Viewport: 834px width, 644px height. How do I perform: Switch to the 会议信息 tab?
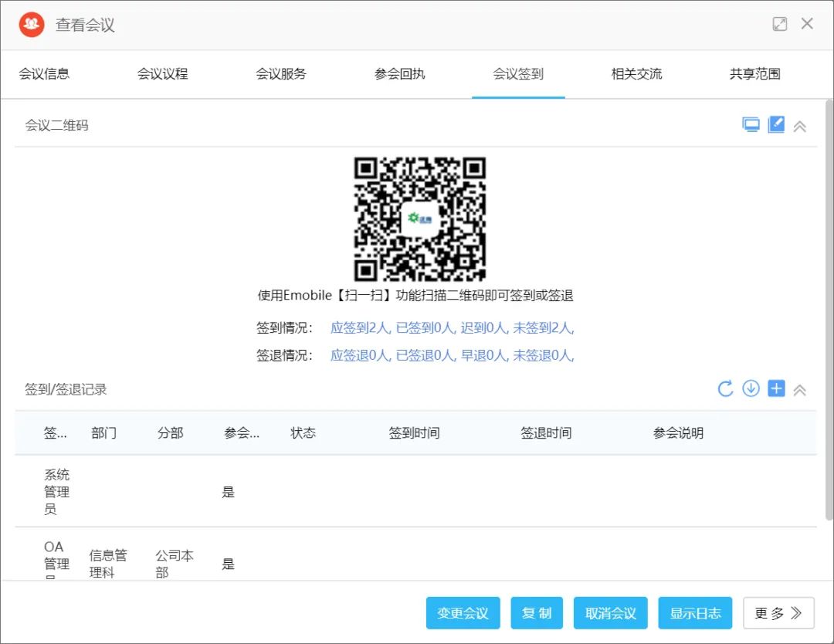pos(44,74)
